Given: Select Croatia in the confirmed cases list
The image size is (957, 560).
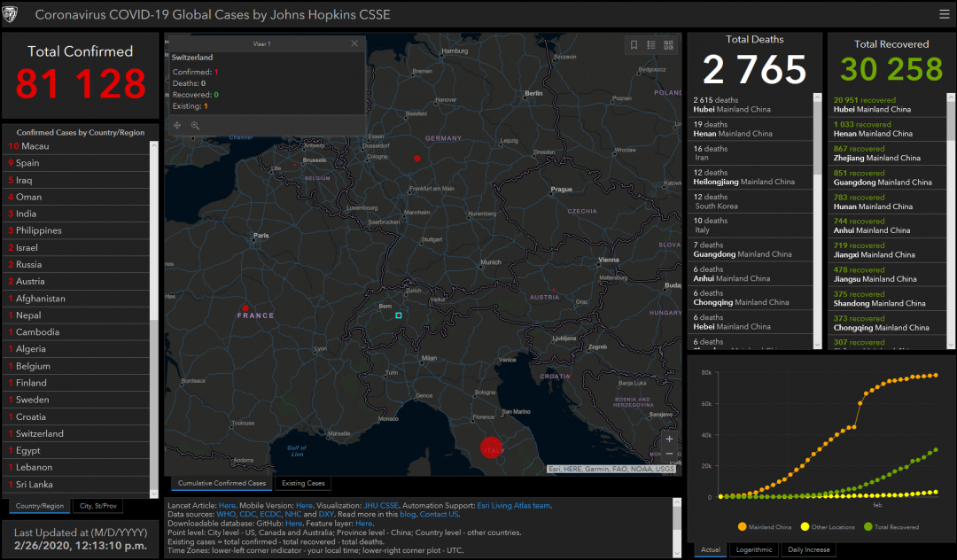Looking at the screenshot, I should tap(76, 416).
